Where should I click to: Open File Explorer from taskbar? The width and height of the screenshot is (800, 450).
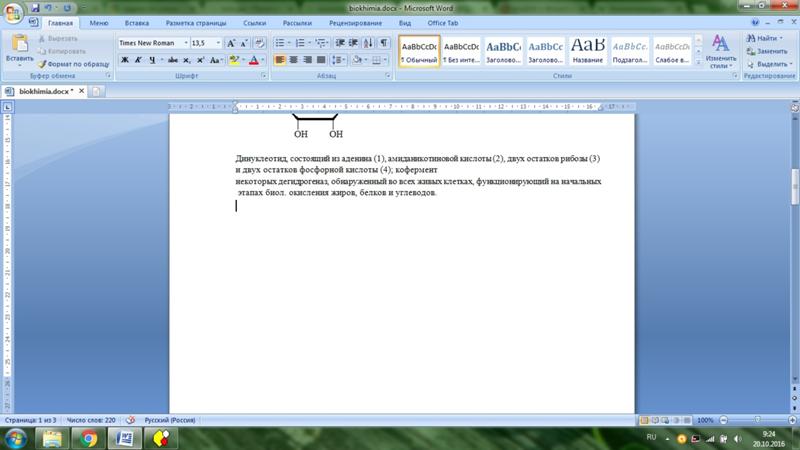(52, 438)
